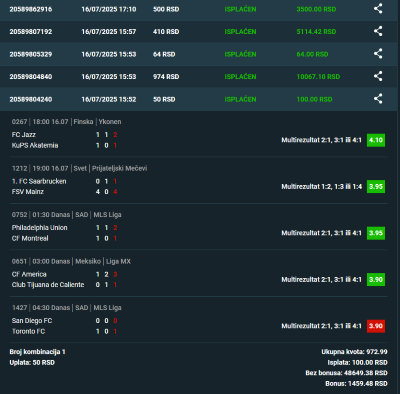The image size is (400, 394).
Task: Click the 4.10 odds badge for FC Jazz
Action: pyautogui.click(x=376, y=140)
